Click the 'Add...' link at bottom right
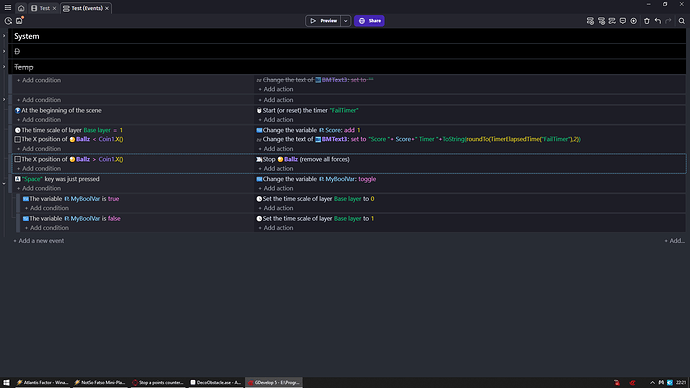690x388 pixels. 674,241
